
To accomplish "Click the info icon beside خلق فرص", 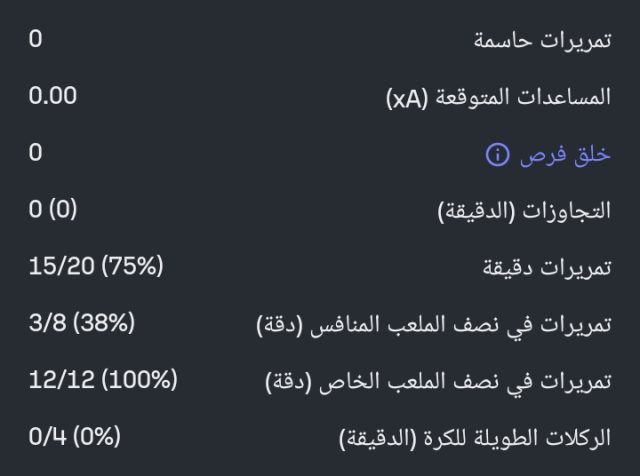I will pyautogui.click(x=497, y=155).
